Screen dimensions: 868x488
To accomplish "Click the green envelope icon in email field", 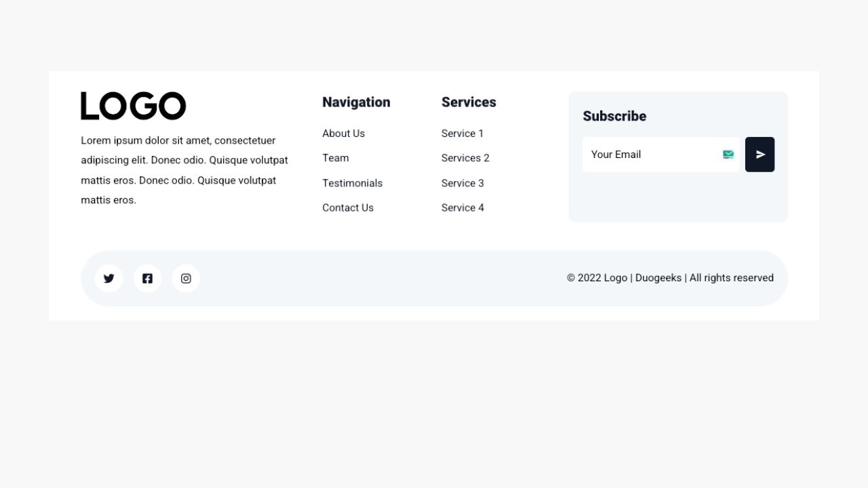I will click(x=728, y=155).
